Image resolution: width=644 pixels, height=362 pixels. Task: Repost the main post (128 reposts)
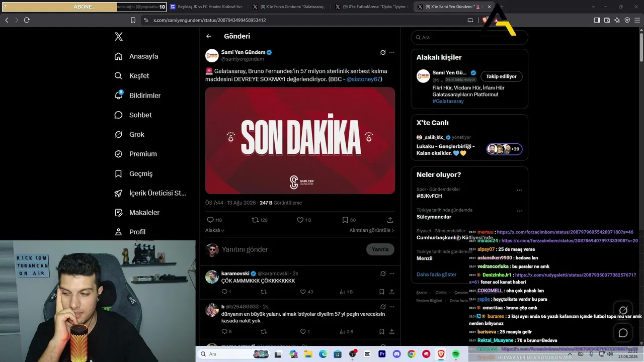(x=260, y=220)
